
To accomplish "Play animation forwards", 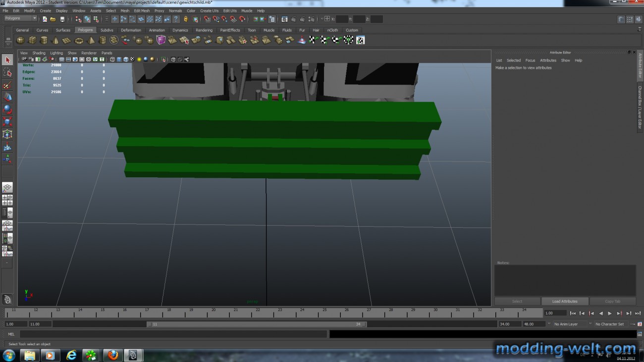I will (x=610, y=313).
